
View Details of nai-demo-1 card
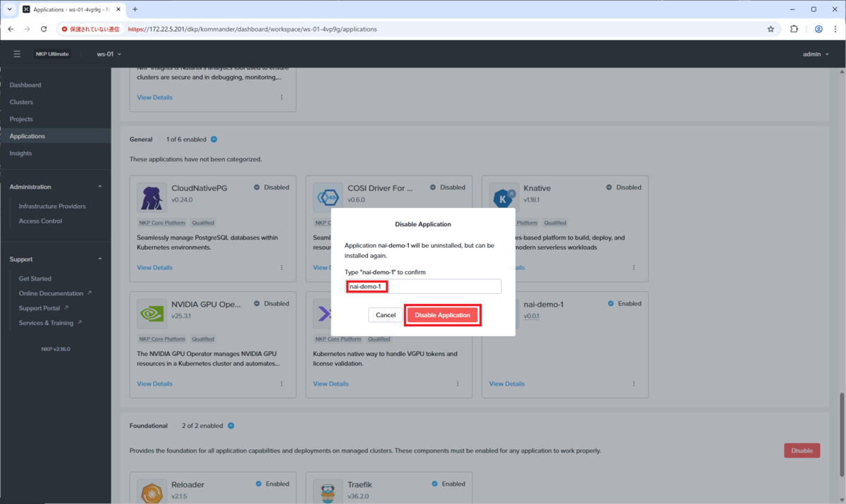pyautogui.click(x=507, y=384)
